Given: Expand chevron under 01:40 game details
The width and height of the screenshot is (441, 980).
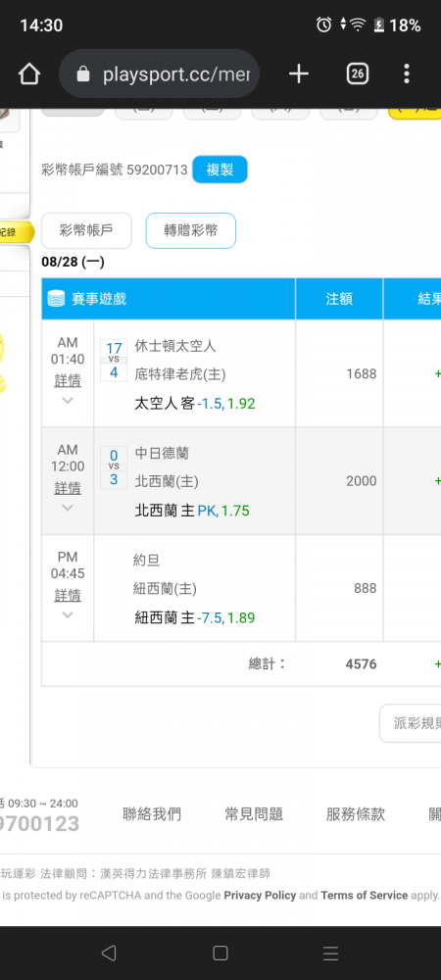Looking at the screenshot, I should (x=68, y=400).
